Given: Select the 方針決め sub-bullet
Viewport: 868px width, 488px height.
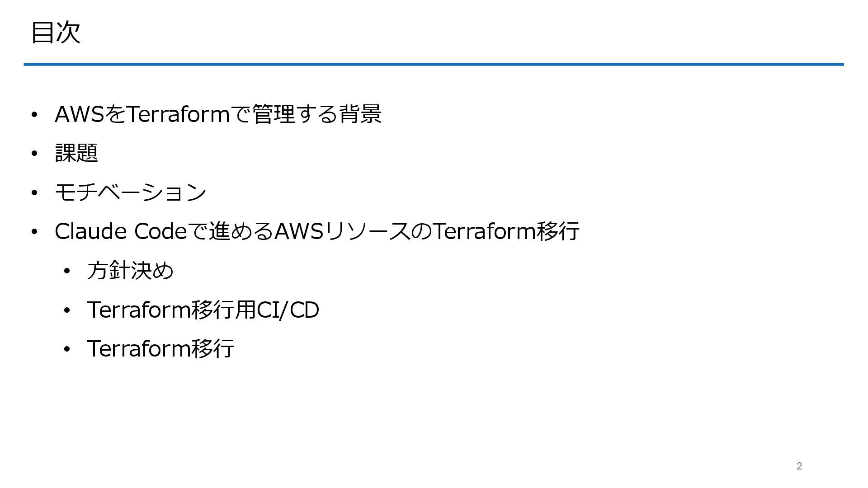Looking at the screenshot, I should tap(130, 270).
